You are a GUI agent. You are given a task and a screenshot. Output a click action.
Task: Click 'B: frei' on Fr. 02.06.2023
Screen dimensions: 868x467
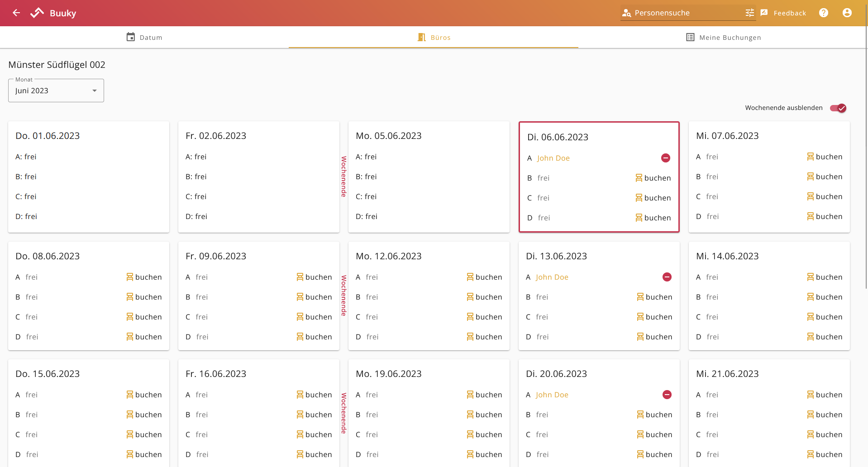(x=196, y=176)
